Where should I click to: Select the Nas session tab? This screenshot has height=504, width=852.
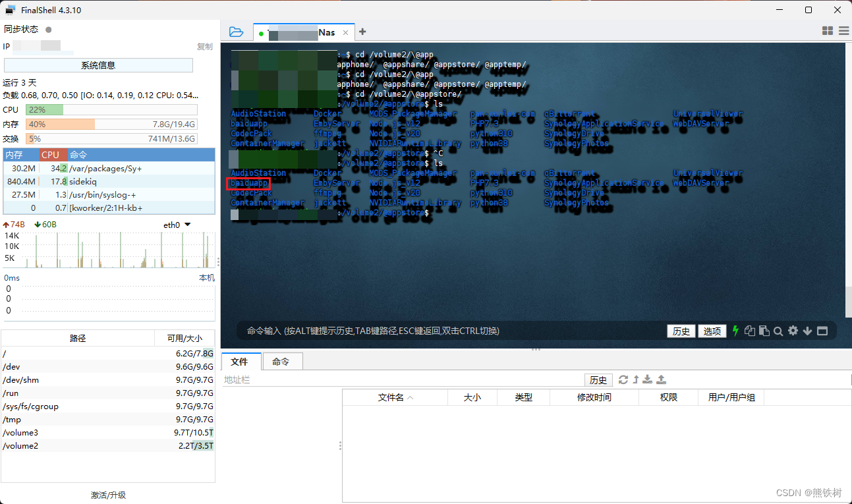point(304,32)
